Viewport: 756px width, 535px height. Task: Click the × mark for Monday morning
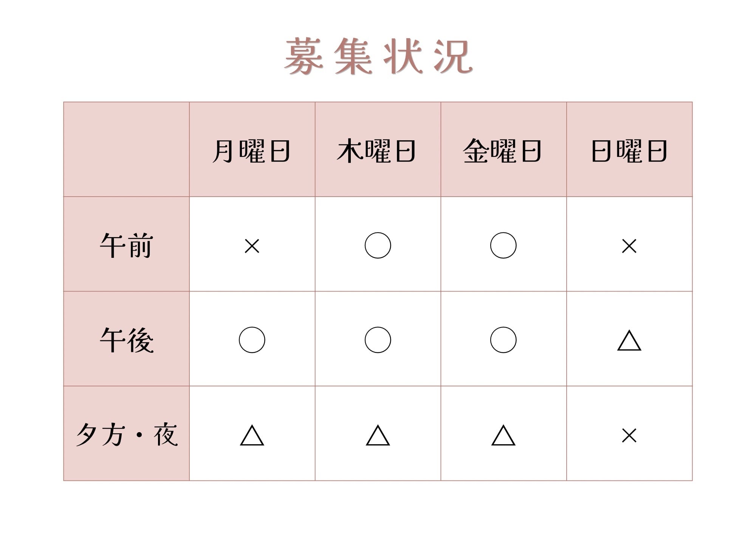pos(252,246)
